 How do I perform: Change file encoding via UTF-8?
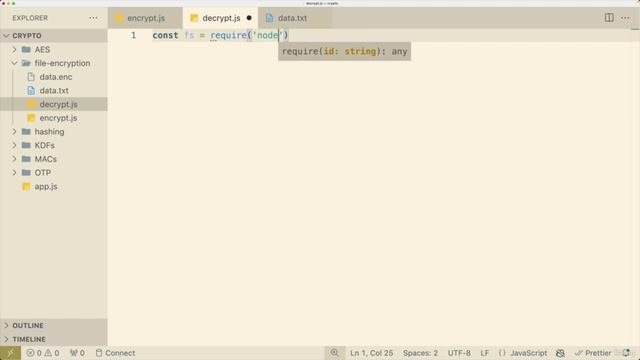click(x=459, y=353)
